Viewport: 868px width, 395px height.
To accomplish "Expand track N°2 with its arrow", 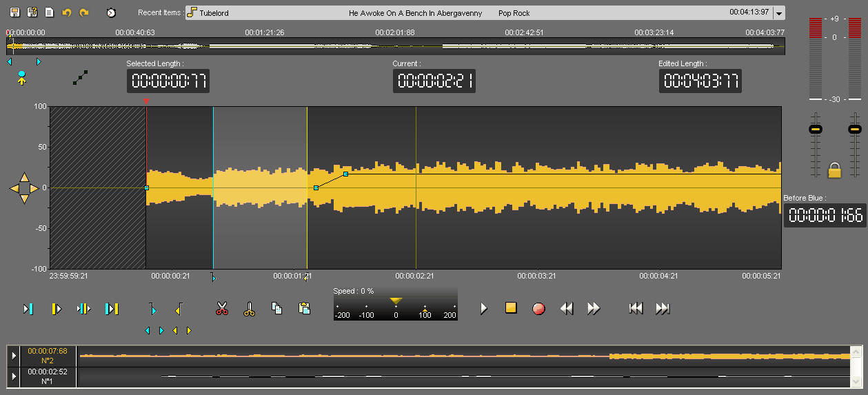I will (14, 356).
